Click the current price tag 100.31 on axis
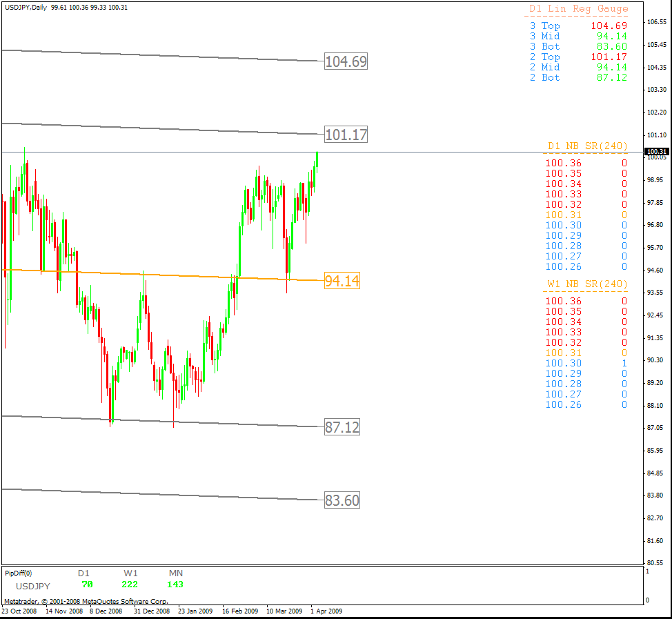 [657, 151]
